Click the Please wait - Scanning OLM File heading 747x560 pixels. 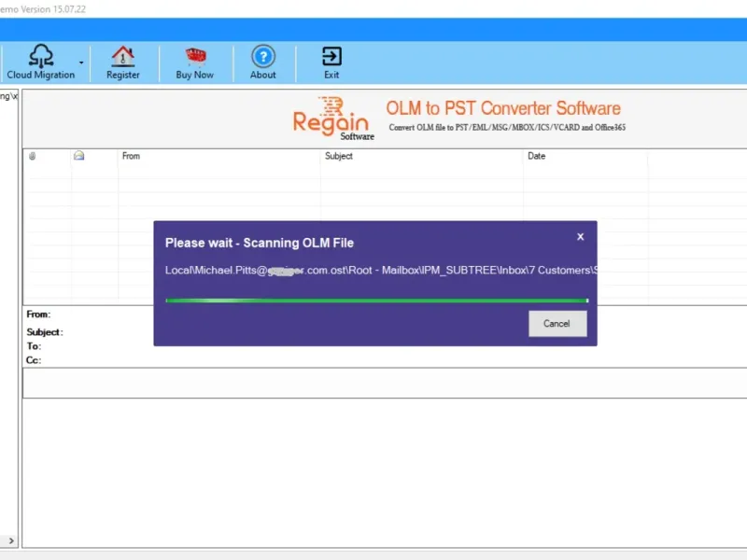pyautogui.click(x=260, y=243)
